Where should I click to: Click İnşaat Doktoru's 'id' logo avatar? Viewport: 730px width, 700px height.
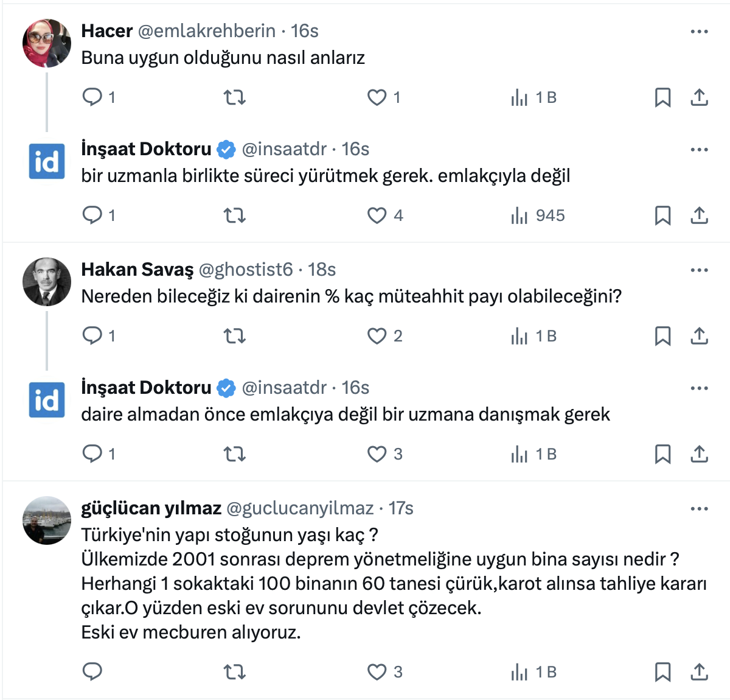pos(47,162)
